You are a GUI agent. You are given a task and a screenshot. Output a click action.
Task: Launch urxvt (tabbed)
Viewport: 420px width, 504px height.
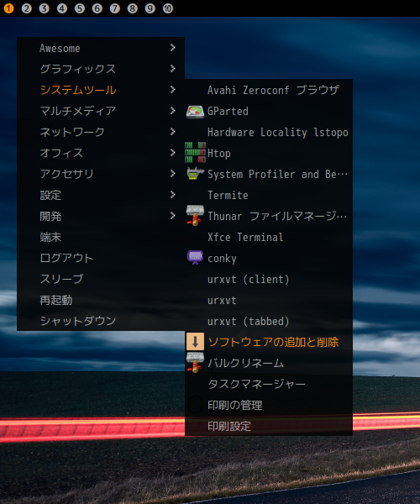269,321
